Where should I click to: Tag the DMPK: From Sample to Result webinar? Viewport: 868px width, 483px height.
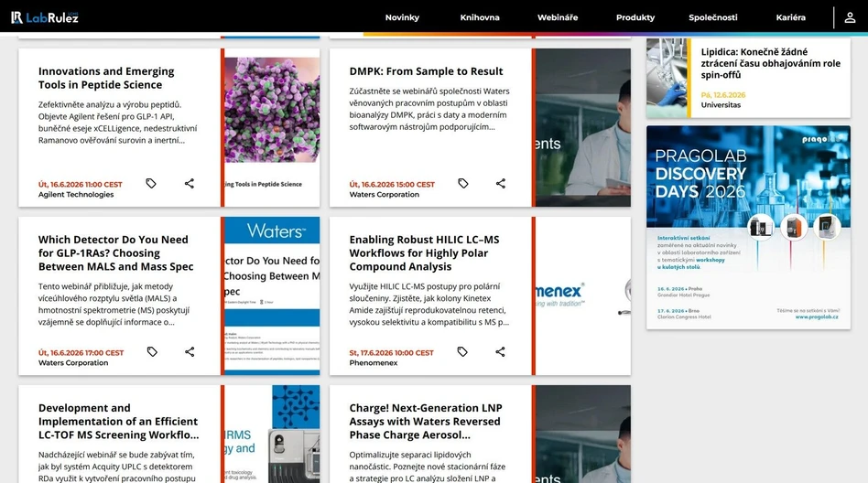(463, 183)
